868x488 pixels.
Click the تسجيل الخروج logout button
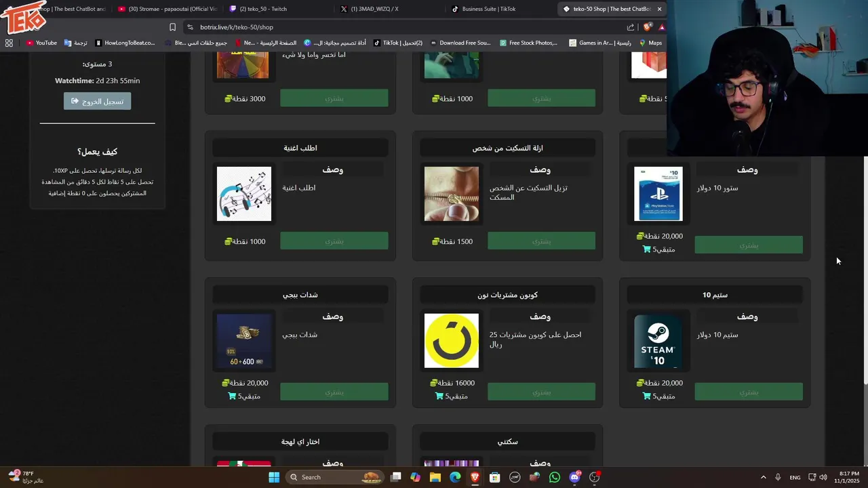(98, 101)
